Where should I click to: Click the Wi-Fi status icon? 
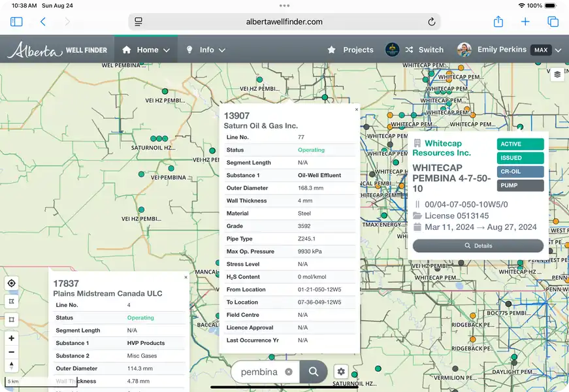[x=521, y=5]
